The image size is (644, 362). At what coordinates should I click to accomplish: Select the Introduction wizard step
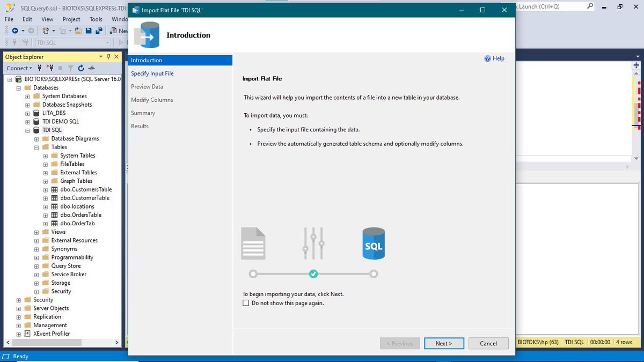click(x=180, y=60)
